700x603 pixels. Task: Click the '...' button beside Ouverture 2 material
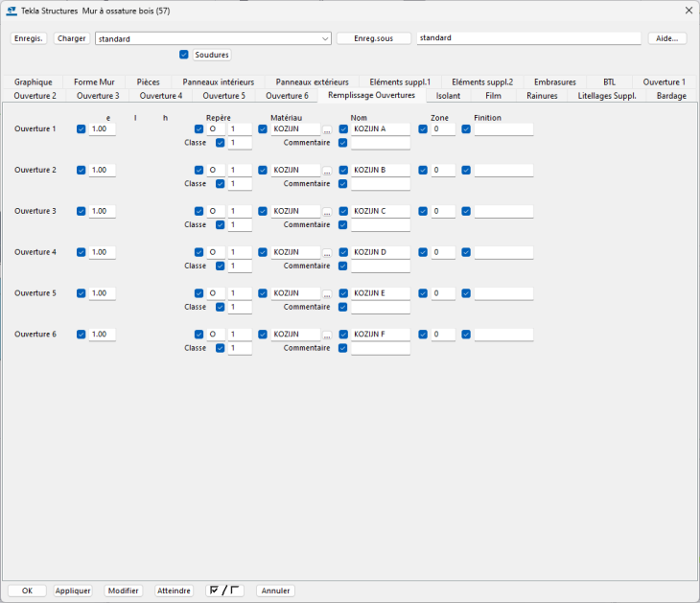coord(327,171)
